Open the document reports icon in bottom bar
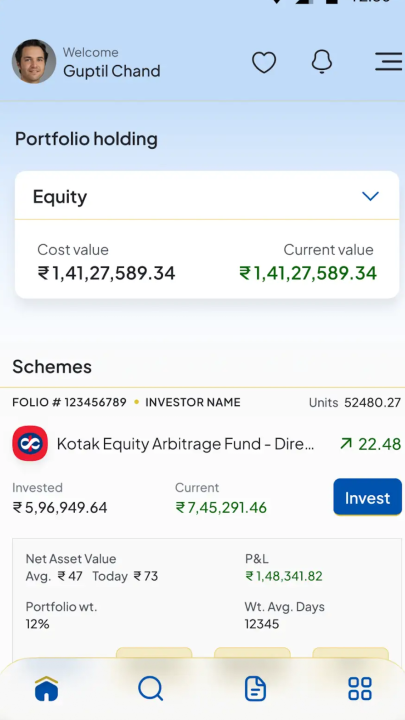405x720 pixels. pyautogui.click(x=255, y=688)
